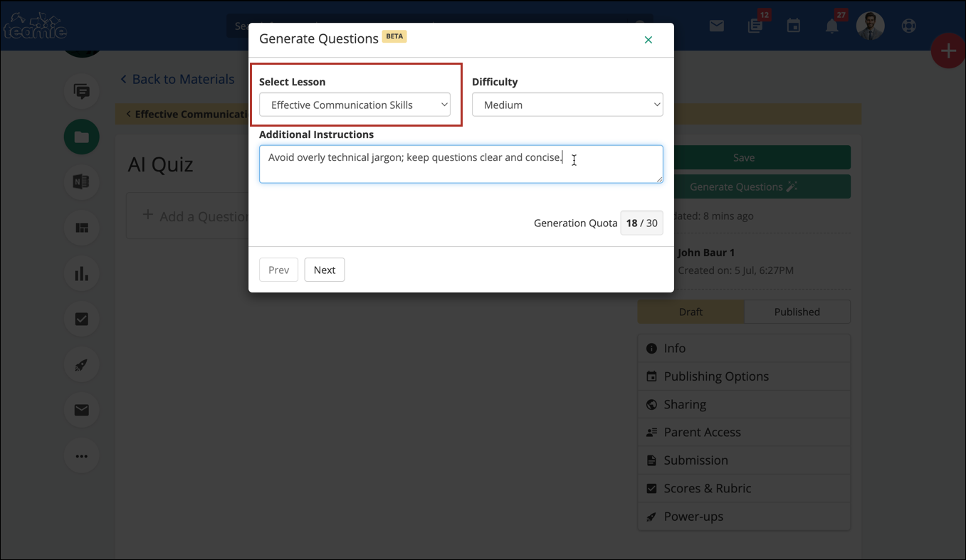Screen dimensions: 966x560
Task: Open the Sharing settings section
Action: (684, 404)
